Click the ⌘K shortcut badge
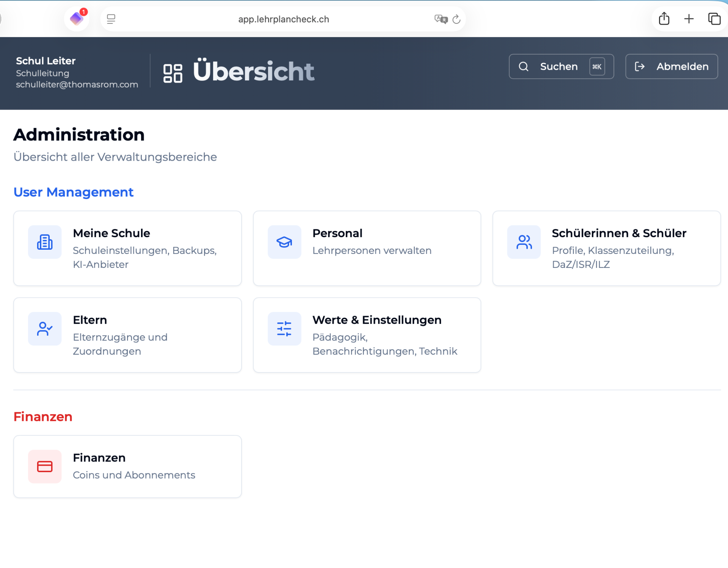The width and height of the screenshot is (728, 568). click(x=597, y=66)
